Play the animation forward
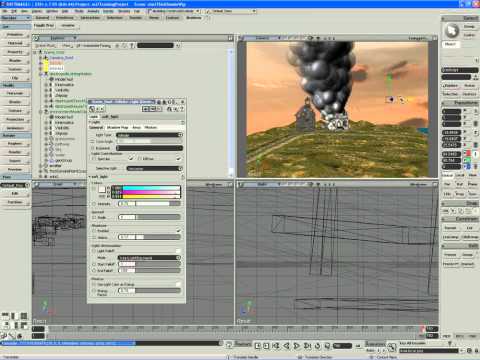 point(296,346)
